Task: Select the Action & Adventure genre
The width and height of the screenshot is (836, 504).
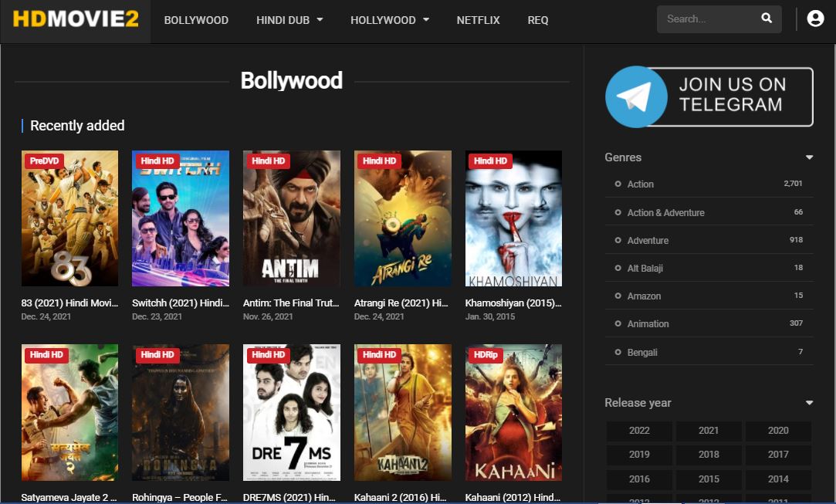Action: (x=665, y=212)
